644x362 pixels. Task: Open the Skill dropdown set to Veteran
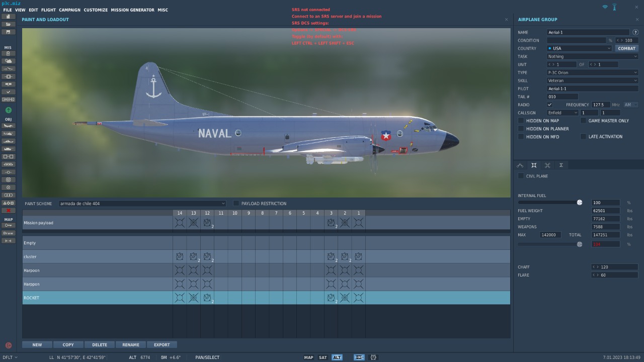click(x=592, y=81)
